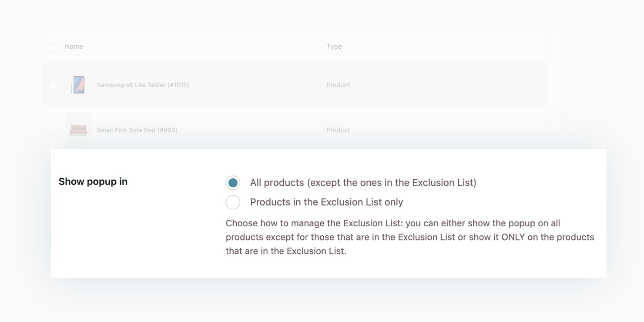The height and width of the screenshot is (322, 644).
Task: Click the Product type cell in the sofa bed row
Action: 338,130
